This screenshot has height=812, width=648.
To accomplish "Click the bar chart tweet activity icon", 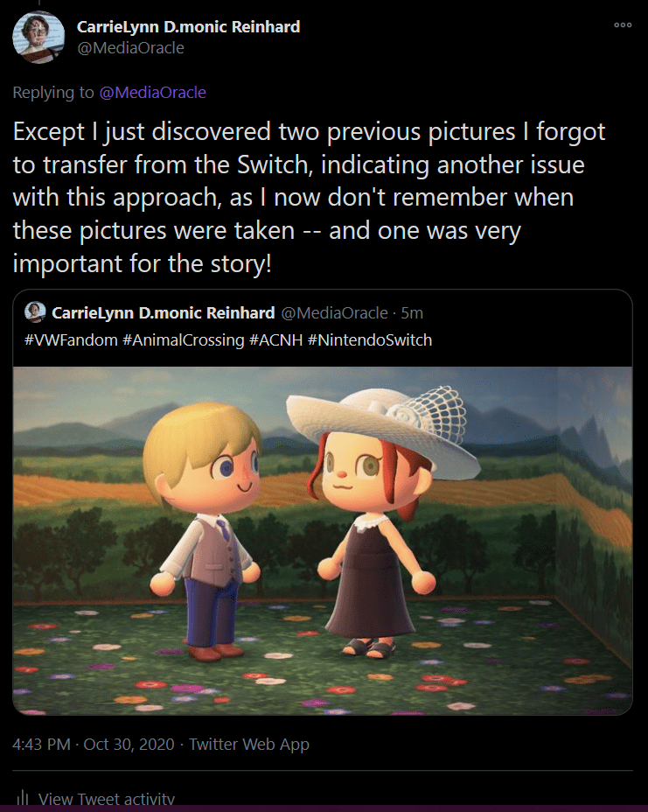I will [x=22, y=799].
